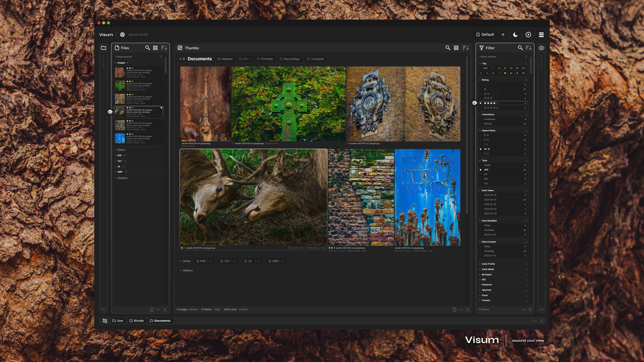Check the Tag section checkbox
Viewport: 644px width, 362px height.
(526, 63)
